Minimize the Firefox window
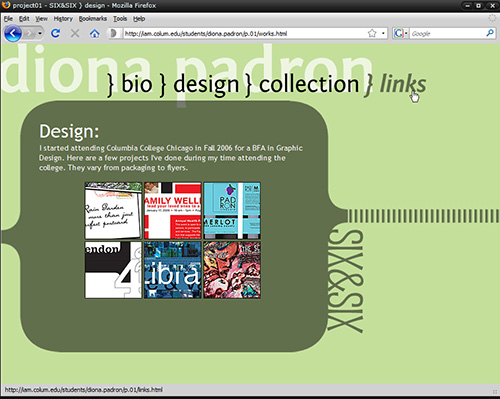The height and width of the screenshot is (399, 500). 468,6
